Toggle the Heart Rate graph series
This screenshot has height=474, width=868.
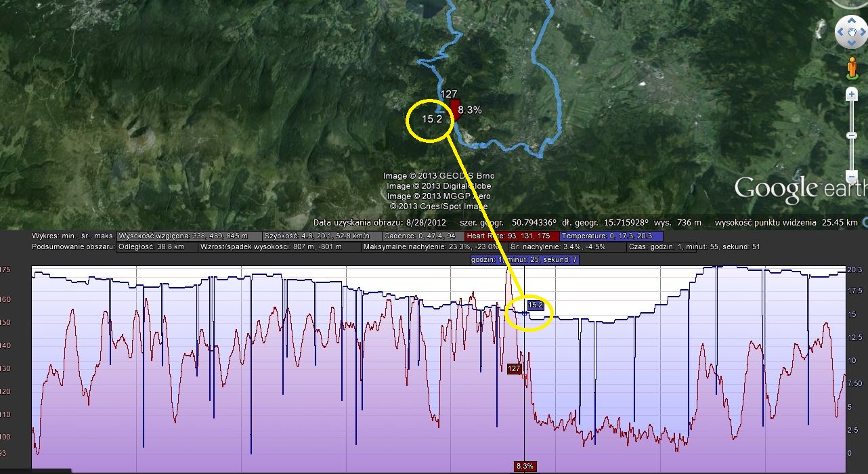(x=512, y=236)
